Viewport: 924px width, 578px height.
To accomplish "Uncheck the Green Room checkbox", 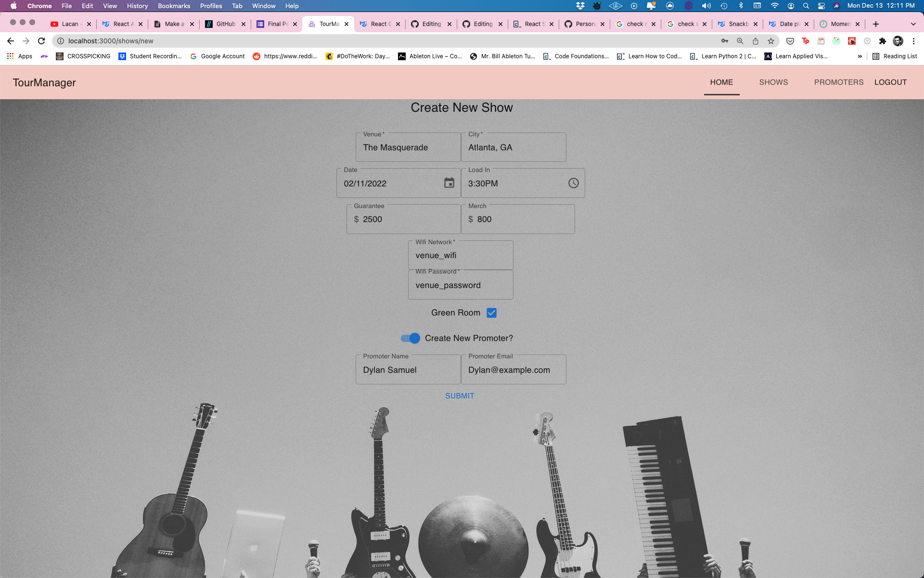I will pyautogui.click(x=491, y=313).
